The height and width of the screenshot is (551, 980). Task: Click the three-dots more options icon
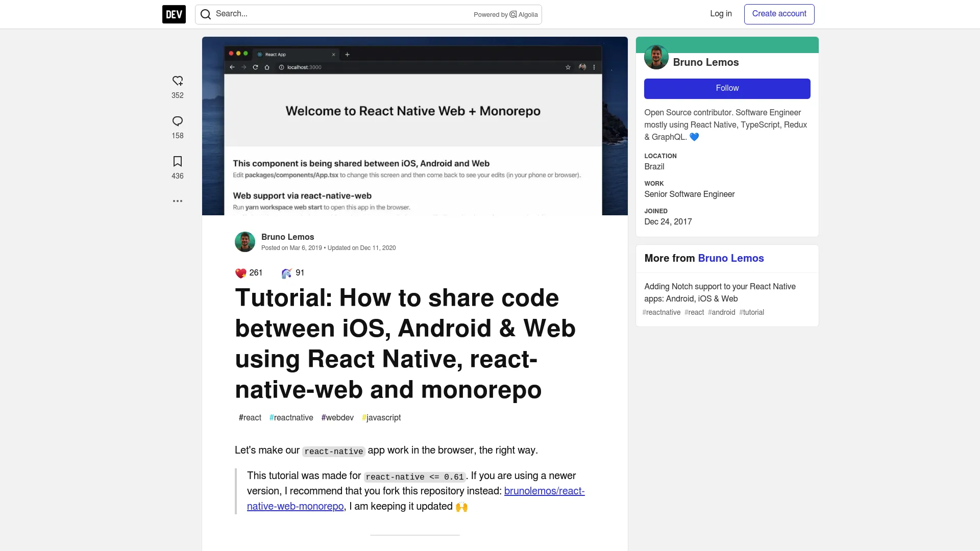(177, 201)
